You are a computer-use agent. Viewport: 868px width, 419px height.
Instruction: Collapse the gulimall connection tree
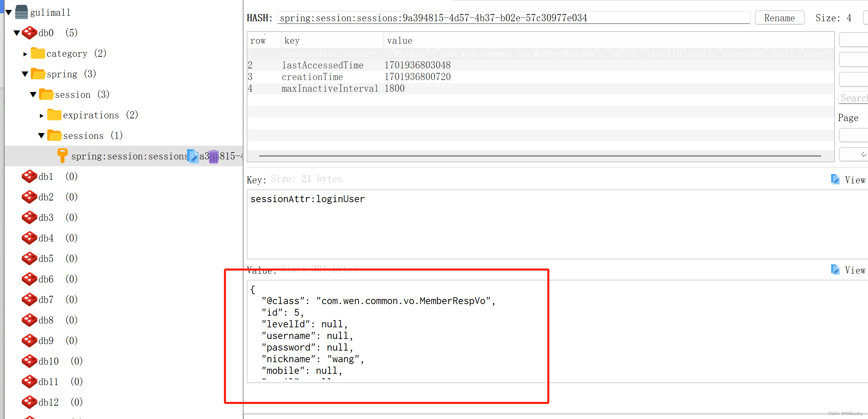[9, 13]
